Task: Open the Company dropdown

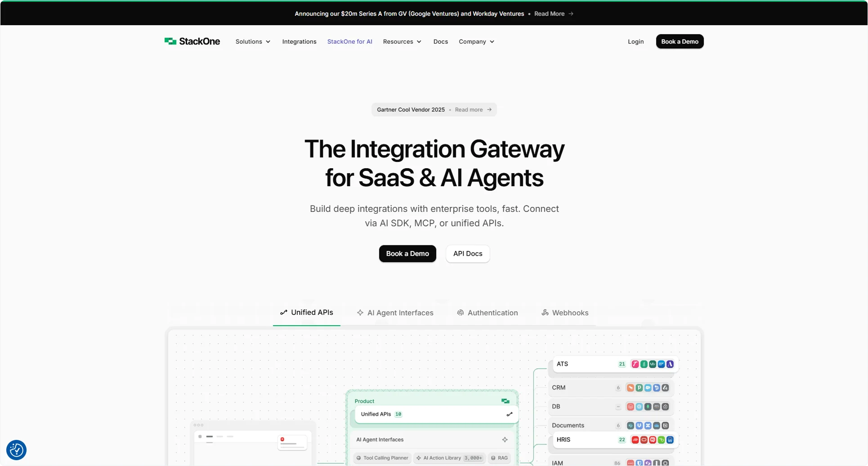Action: point(476,41)
